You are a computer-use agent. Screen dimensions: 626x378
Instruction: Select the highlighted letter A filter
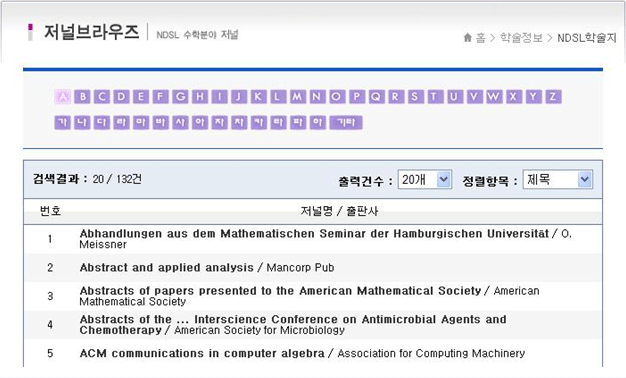[63, 97]
